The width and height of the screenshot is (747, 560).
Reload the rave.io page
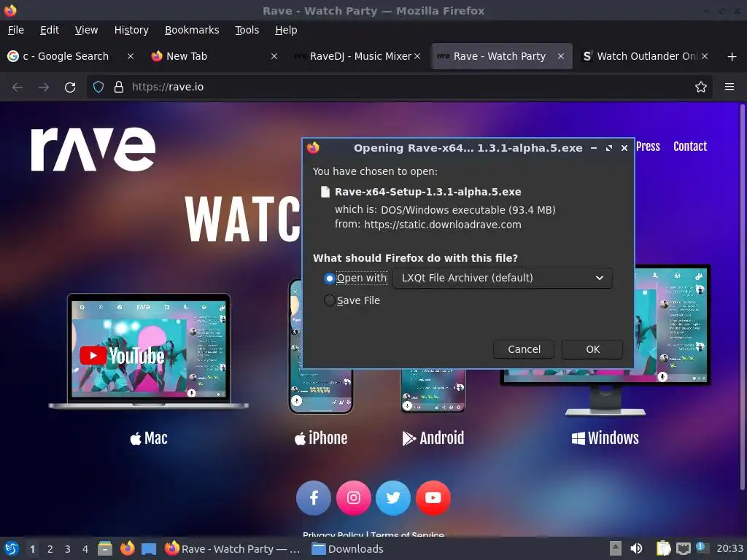[70, 87]
